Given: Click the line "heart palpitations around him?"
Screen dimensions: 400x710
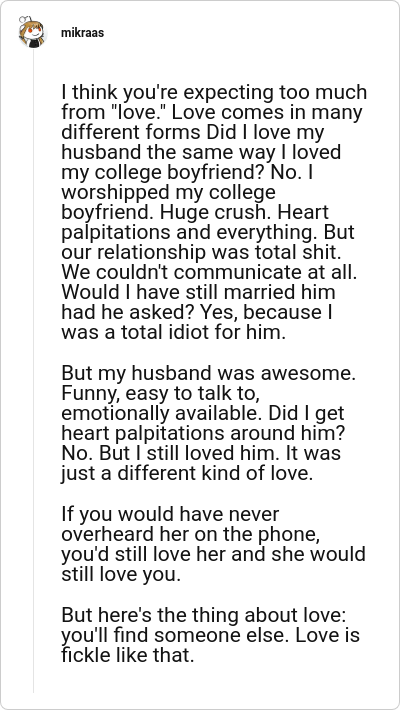Looking at the screenshot, I should (x=201, y=433).
